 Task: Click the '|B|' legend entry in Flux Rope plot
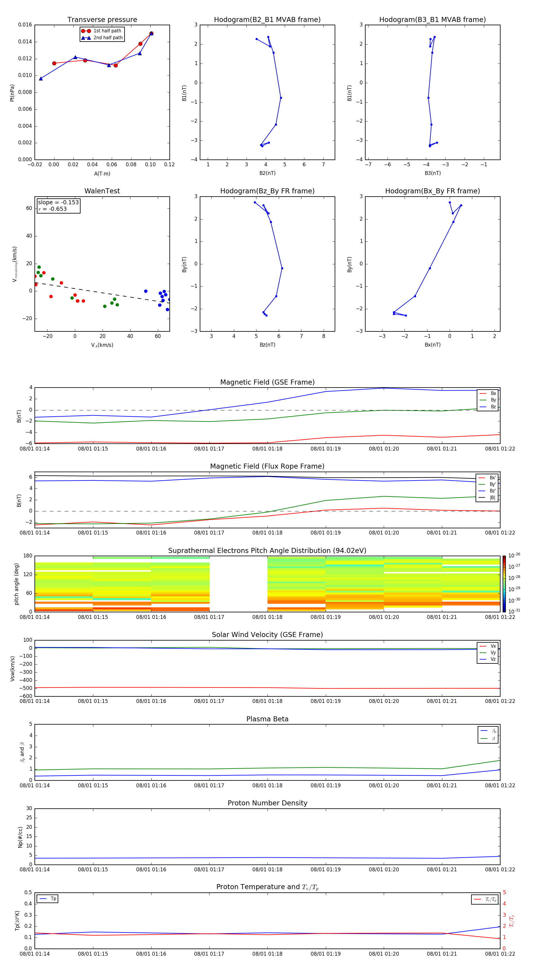[x=487, y=498]
